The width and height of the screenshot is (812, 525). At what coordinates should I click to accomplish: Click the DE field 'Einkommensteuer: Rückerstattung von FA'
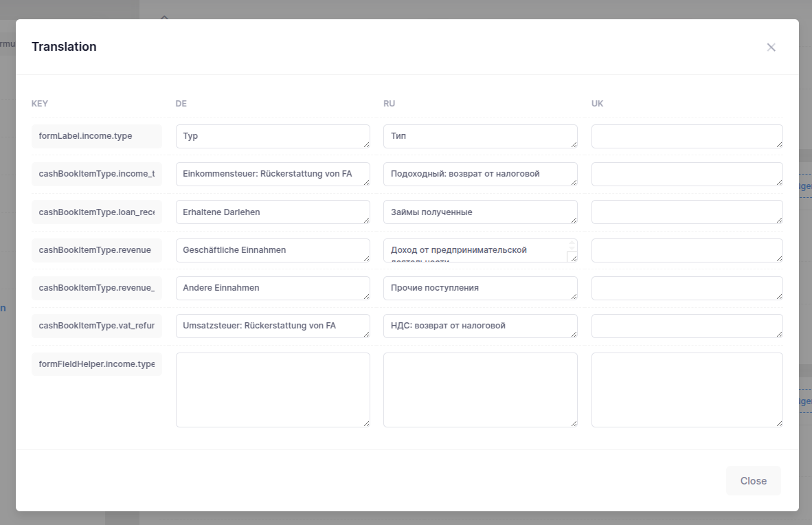coord(273,174)
